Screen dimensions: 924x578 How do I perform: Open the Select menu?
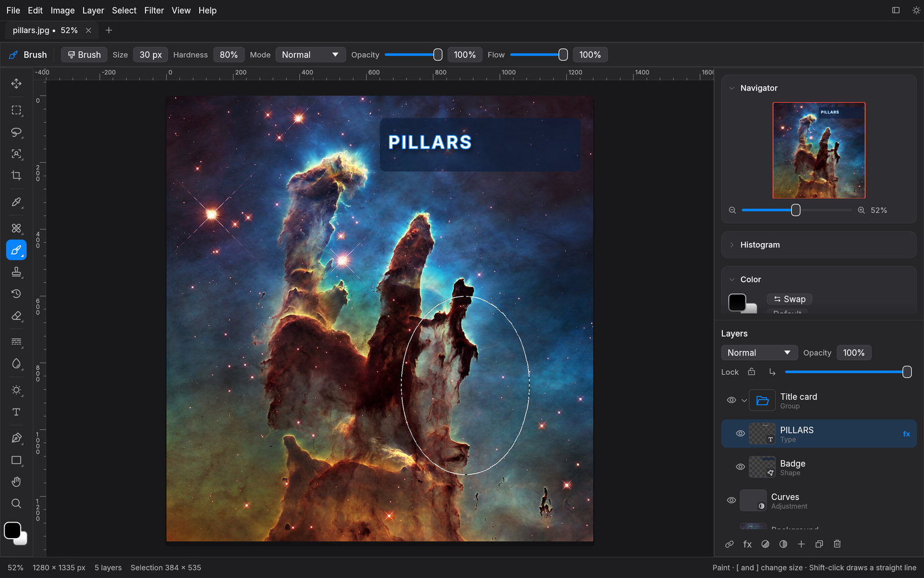(124, 10)
